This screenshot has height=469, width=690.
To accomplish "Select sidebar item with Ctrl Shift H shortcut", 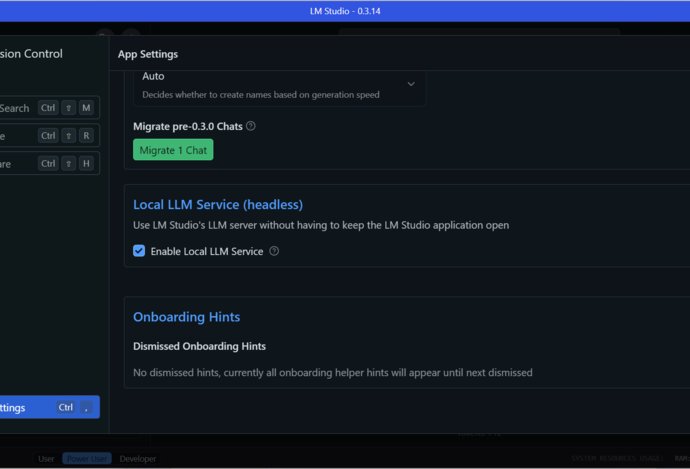I will (x=49, y=164).
